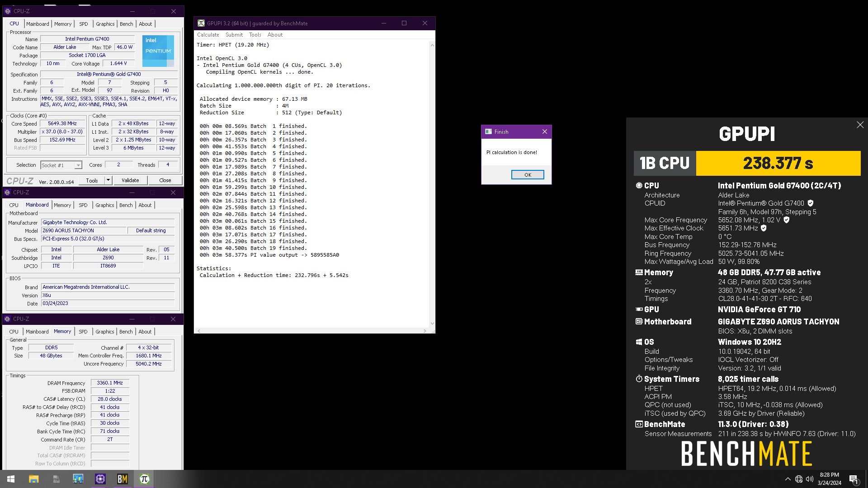Click the BenchMate section icon near version
Viewport: 868px width, 488px height.
(639, 424)
